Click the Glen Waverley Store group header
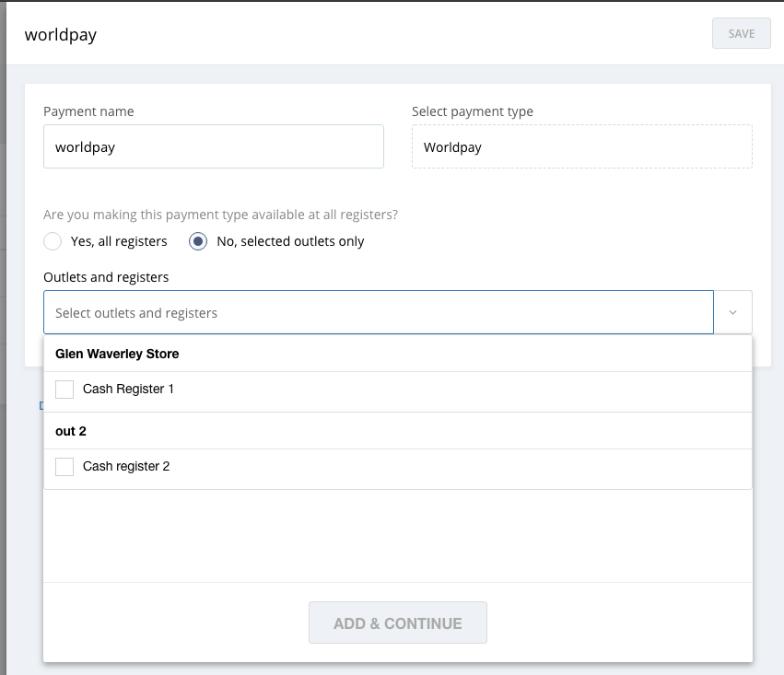This screenshot has width=784, height=675. coord(117,354)
